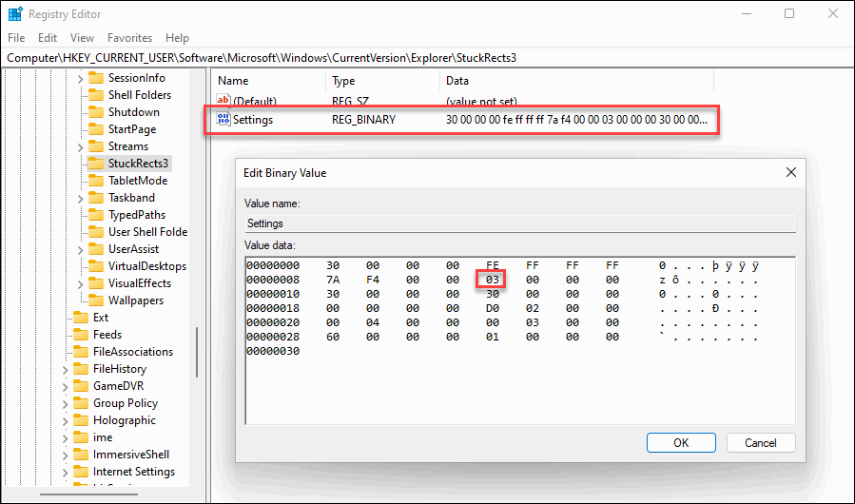Click the UserAssist folder icon
Image resolution: width=855 pixels, height=504 pixels.
96,249
